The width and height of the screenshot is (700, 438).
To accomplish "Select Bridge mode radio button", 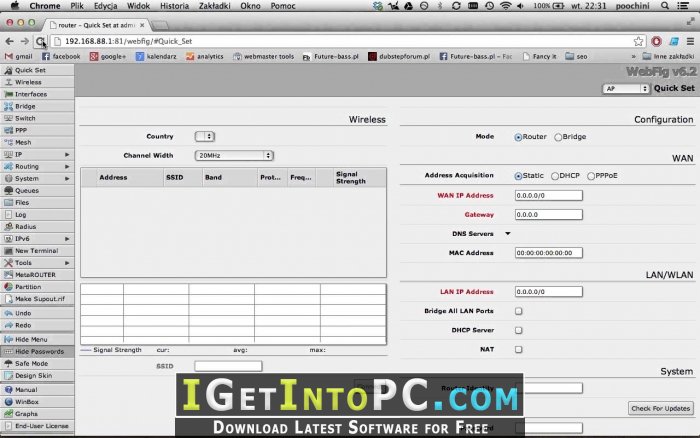I will (x=558, y=137).
